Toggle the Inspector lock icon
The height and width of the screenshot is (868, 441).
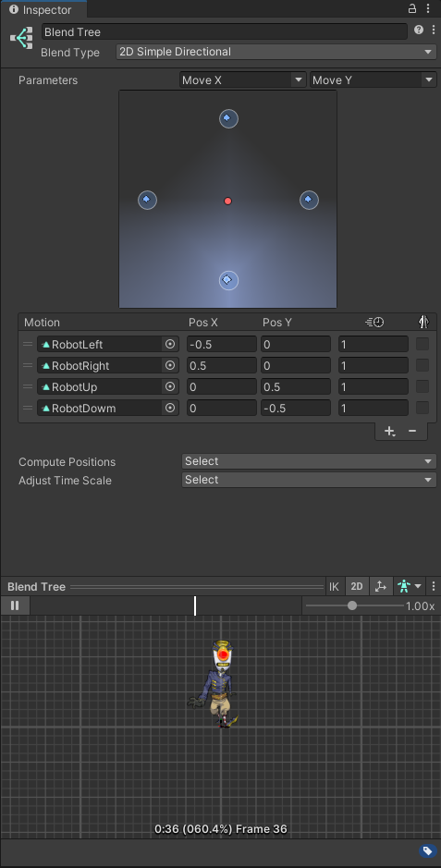tap(412, 8)
